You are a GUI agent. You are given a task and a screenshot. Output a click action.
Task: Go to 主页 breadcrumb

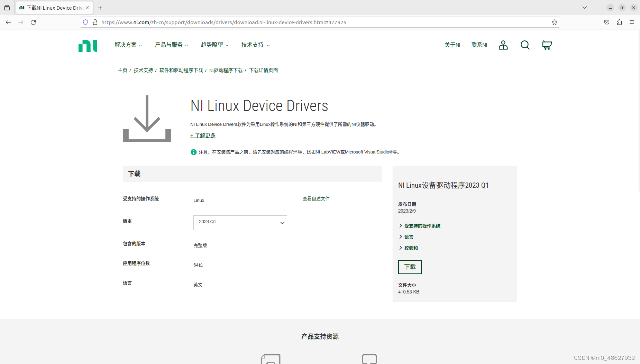pos(122,70)
